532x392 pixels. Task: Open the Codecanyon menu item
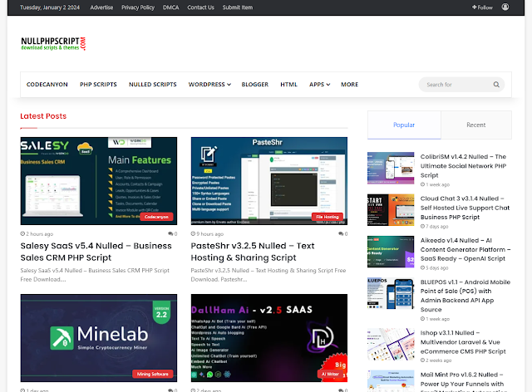47,85
